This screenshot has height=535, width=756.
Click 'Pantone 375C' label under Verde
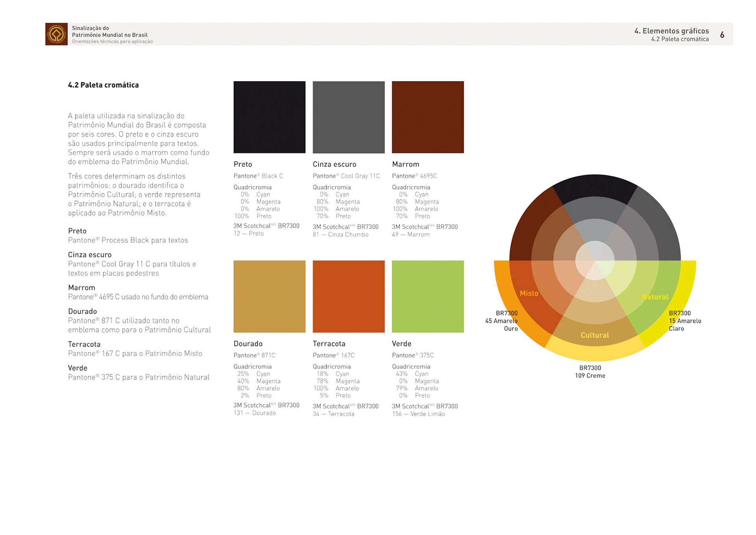tap(413, 355)
